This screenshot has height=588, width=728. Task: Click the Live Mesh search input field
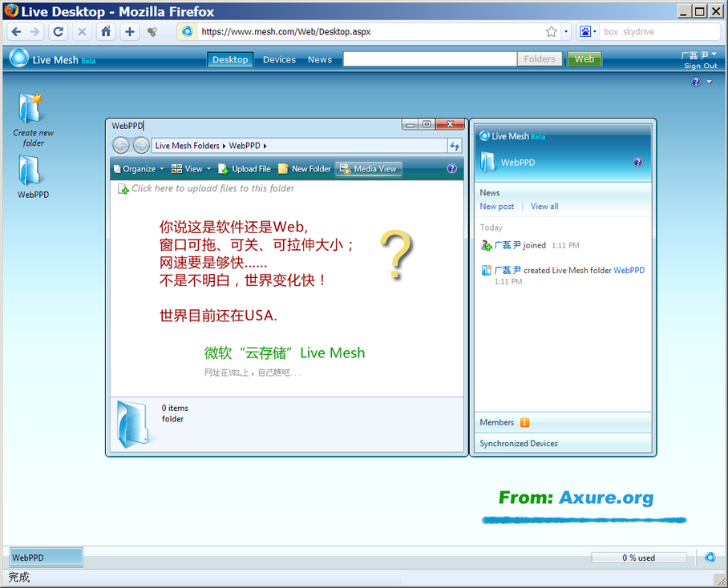430,59
